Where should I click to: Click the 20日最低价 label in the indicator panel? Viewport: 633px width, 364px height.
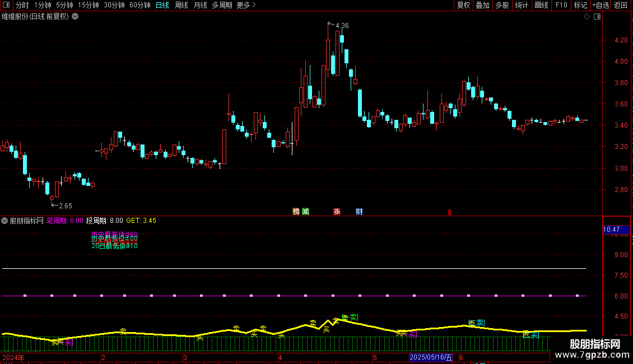pos(114,246)
